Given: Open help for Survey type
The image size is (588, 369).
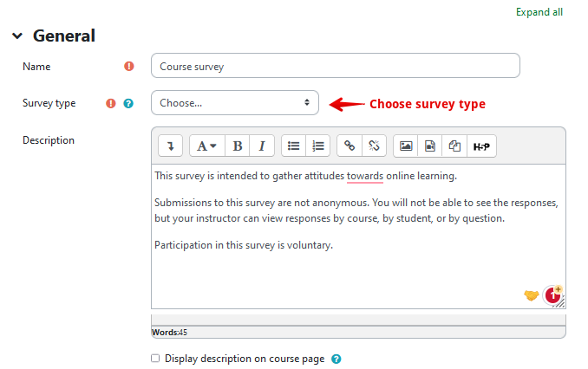Looking at the screenshot, I should tap(128, 103).
